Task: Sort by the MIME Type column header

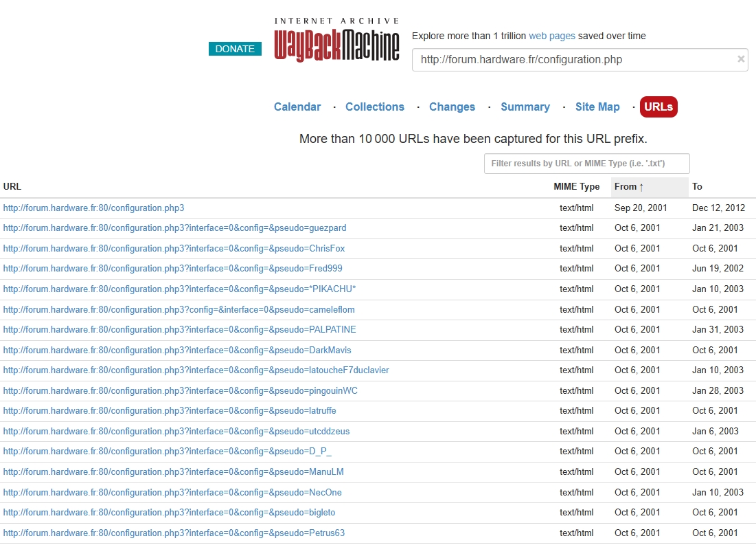Action: 576,186
